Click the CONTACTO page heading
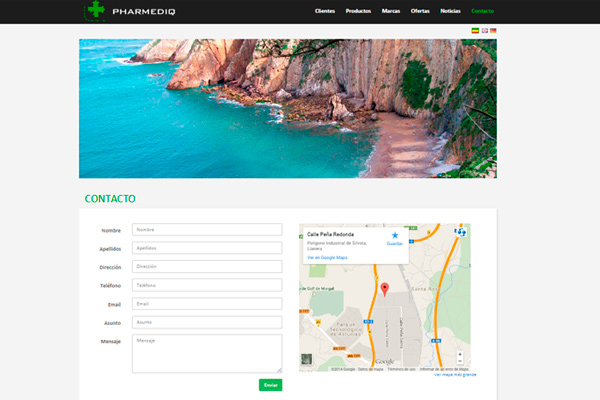This screenshot has height=400, width=600. [110, 199]
